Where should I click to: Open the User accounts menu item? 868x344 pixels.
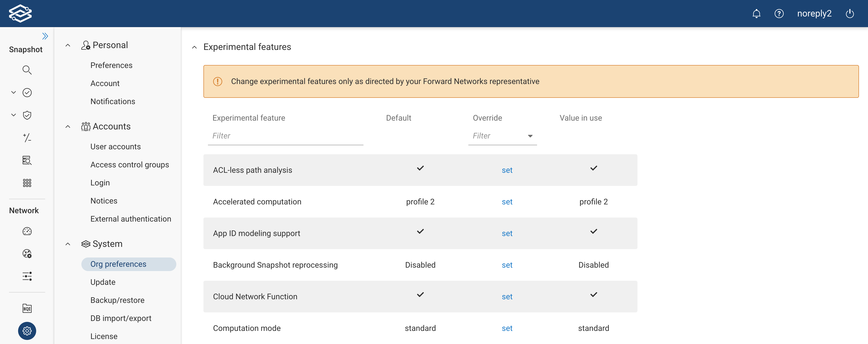(x=116, y=146)
